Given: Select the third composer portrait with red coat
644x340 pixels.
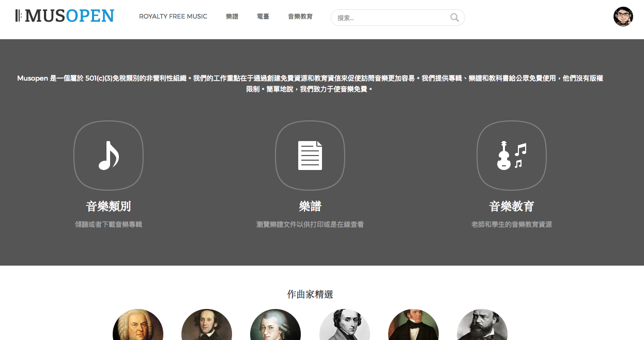Looking at the screenshot, I should 275,324.
